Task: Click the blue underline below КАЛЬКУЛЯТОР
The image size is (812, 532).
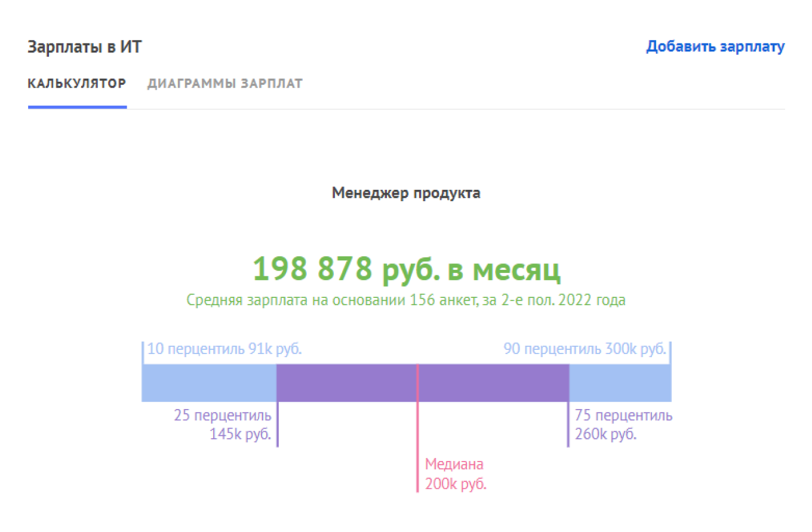Action: pos(78,108)
